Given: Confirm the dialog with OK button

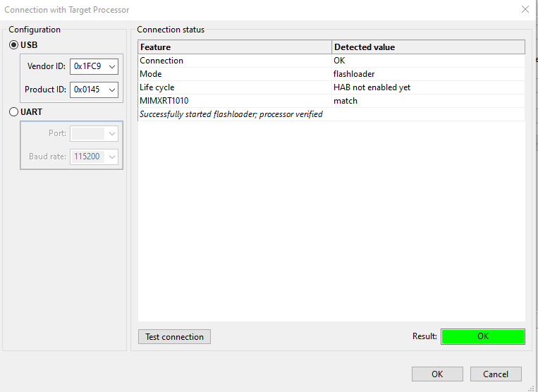Looking at the screenshot, I should point(437,374).
